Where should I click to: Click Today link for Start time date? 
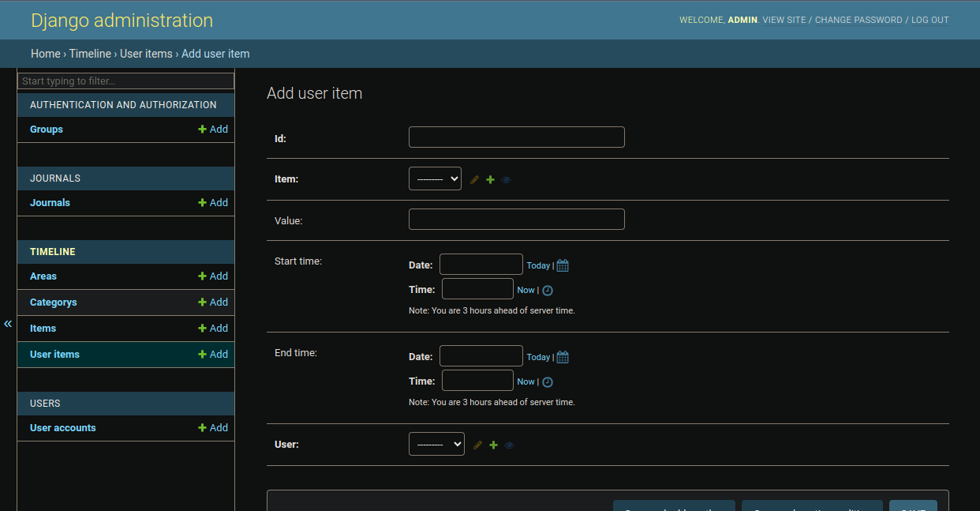pos(538,266)
